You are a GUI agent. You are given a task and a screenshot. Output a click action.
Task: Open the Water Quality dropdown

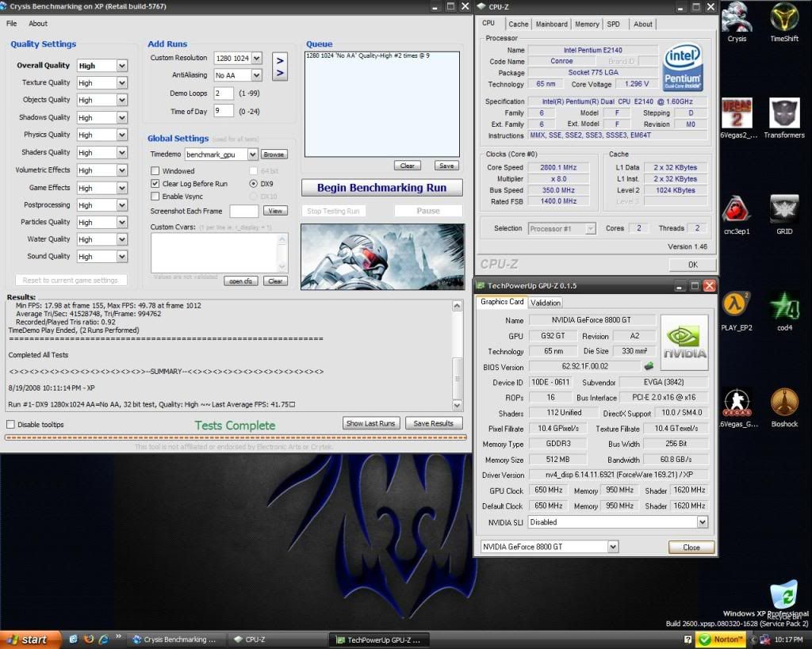[x=121, y=239]
